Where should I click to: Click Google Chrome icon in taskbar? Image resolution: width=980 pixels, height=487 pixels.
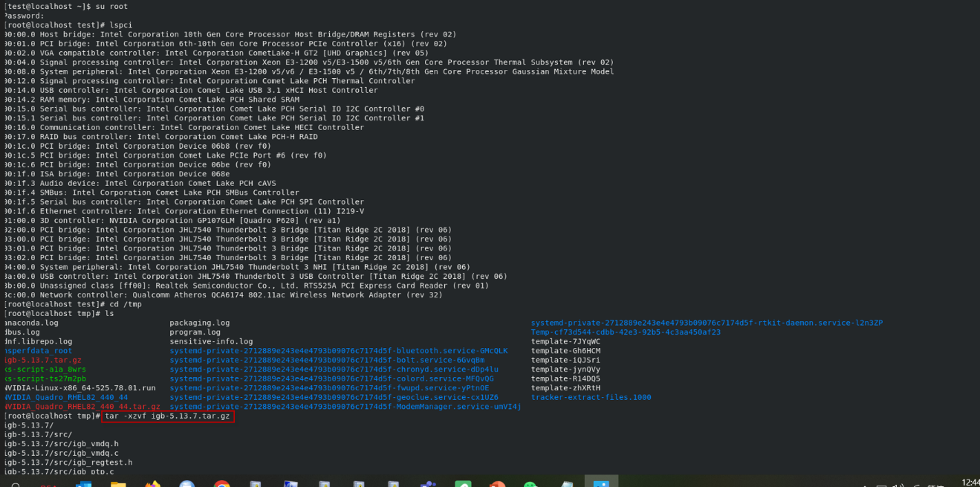point(221,484)
